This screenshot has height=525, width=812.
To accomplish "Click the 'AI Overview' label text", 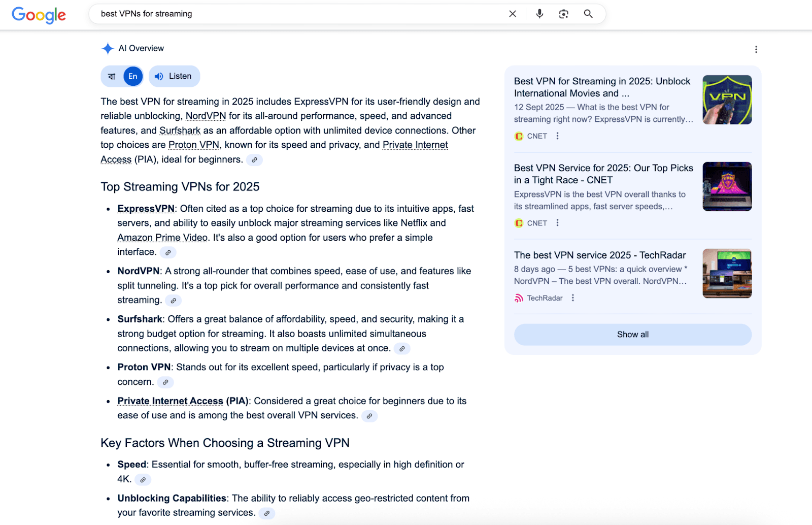I will (x=141, y=48).
